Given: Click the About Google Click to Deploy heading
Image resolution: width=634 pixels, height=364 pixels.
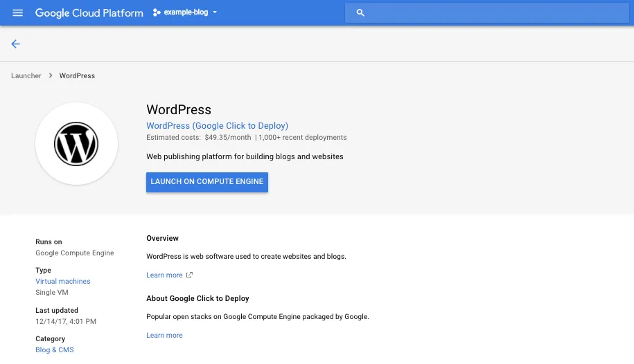Looking at the screenshot, I should (x=197, y=298).
